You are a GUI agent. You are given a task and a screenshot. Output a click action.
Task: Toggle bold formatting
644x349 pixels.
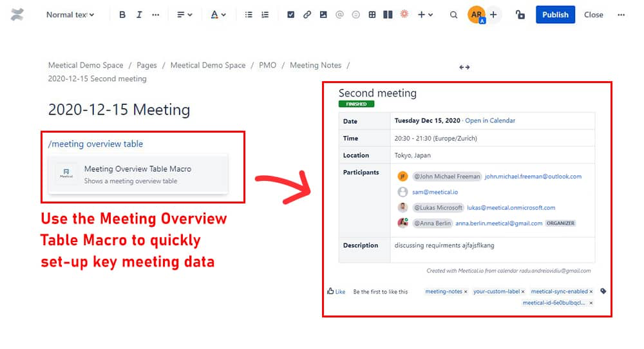(x=122, y=15)
